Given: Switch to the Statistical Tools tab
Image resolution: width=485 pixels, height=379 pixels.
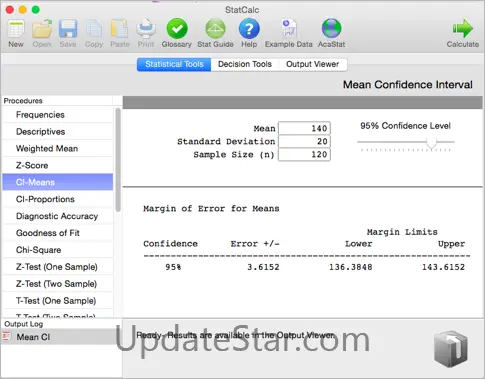Looking at the screenshot, I should click(174, 64).
